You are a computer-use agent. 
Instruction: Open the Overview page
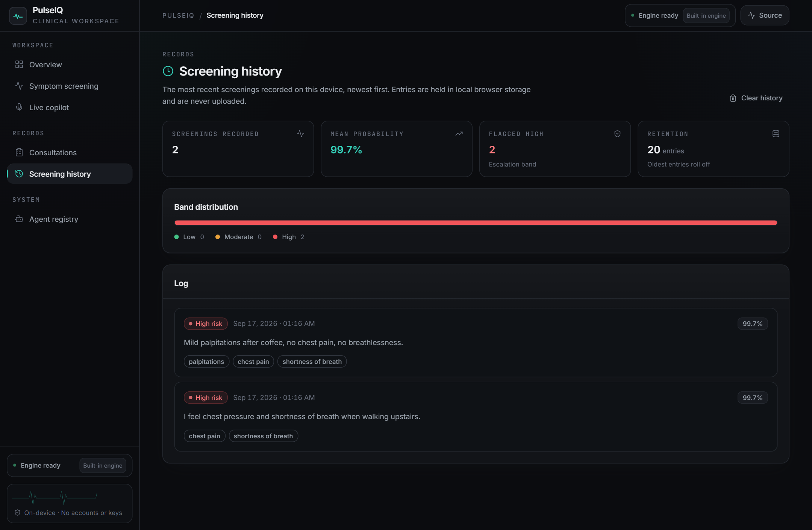tap(70, 65)
